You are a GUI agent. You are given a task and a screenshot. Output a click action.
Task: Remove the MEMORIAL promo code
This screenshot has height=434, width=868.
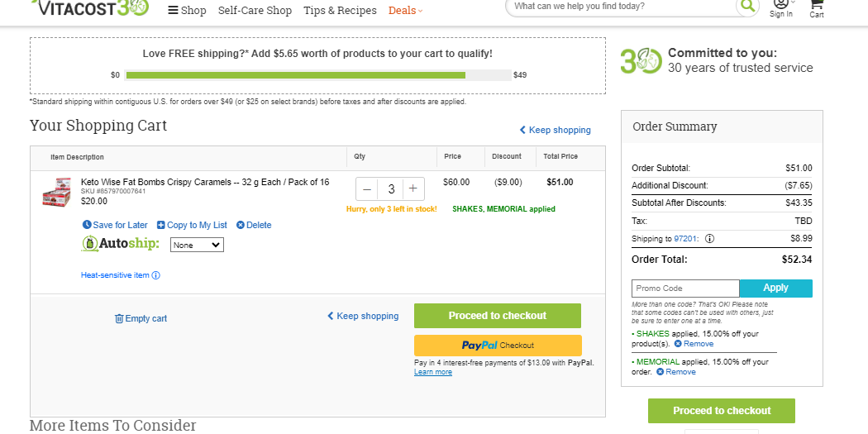676,372
